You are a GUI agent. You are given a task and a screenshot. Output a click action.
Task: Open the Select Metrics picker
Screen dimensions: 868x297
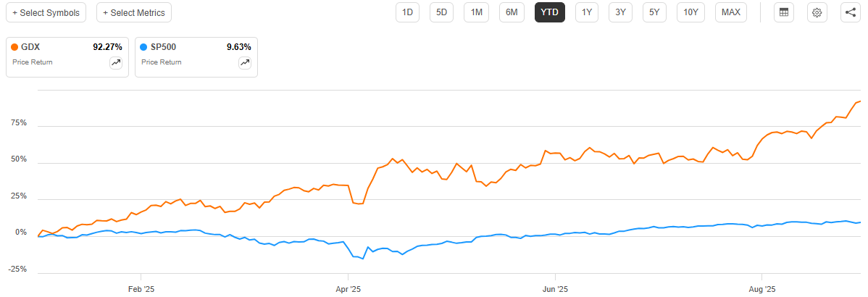(x=134, y=12)
